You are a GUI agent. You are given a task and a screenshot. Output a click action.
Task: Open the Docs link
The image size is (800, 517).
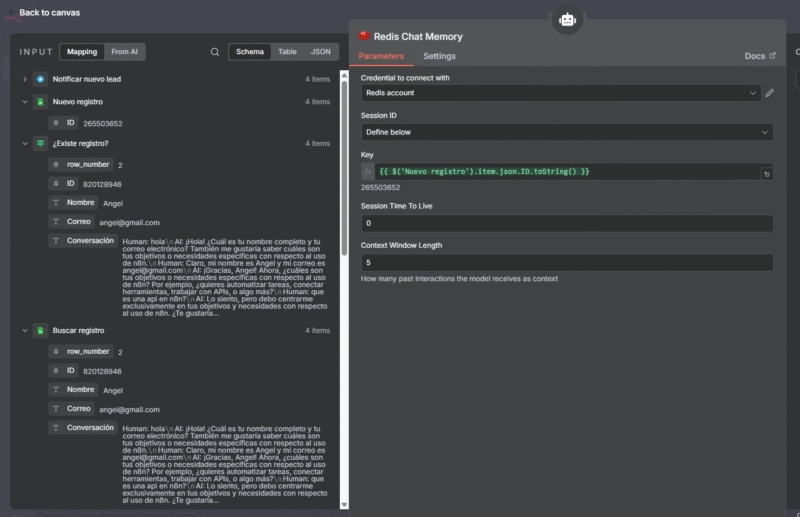coord(759,57)
